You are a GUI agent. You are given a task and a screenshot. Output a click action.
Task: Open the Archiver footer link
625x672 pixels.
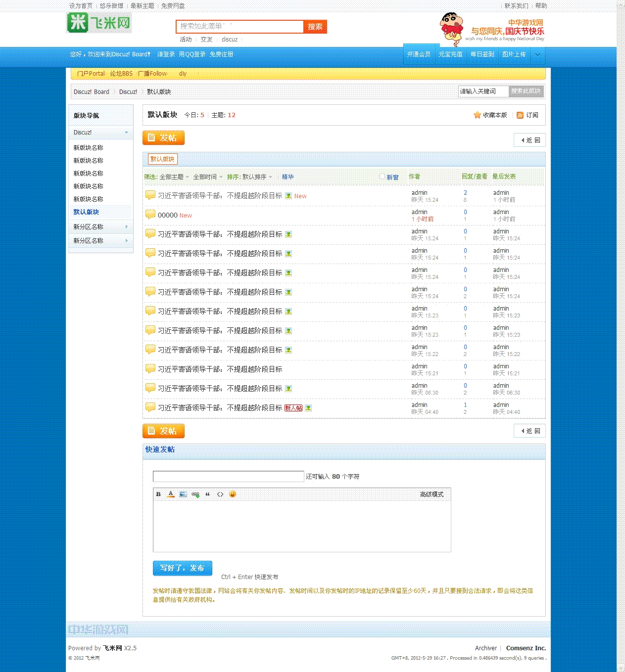[x=485, y=648]
